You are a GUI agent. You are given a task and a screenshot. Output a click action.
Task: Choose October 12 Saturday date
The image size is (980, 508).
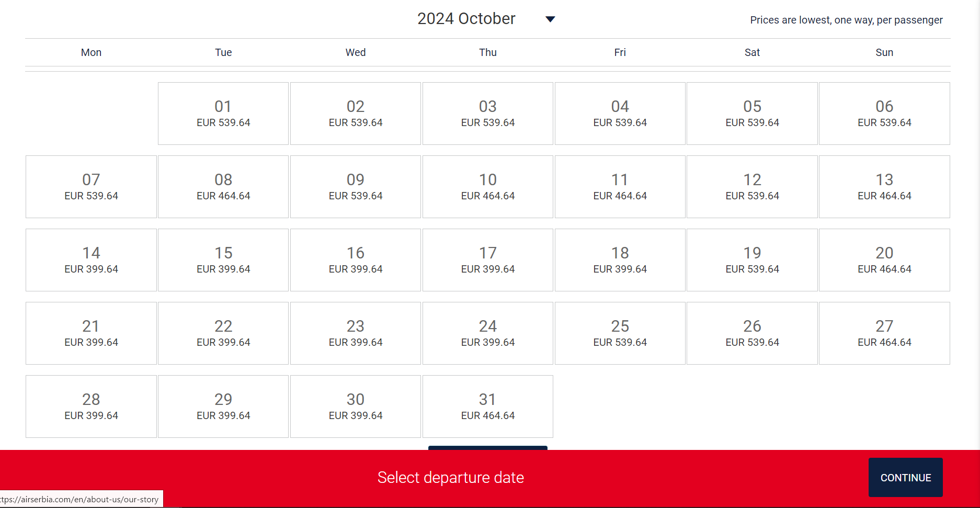point(752,187)
